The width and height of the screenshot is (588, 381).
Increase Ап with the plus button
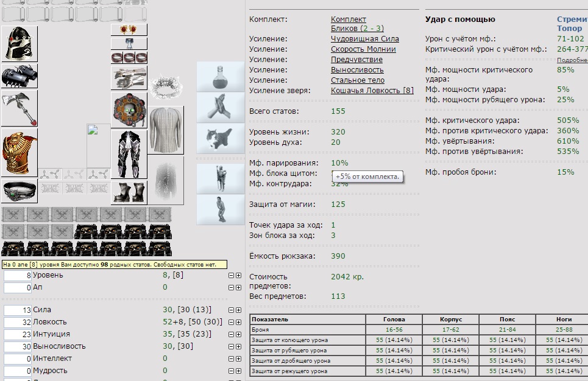tap(238, 288)
